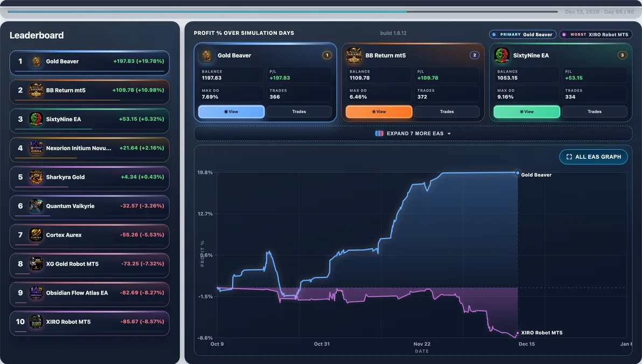Select Obsidian Flow Atlas EA leaderboard row
The height and width of the screenshot is (364, 642).
(89, 294)
